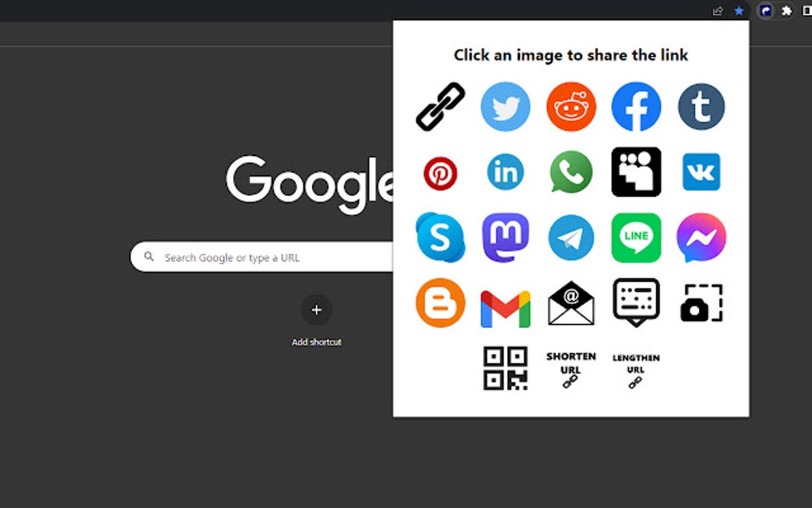Share the link via Telegram
The image size is (812, 508).
click(x=570, y=237)
